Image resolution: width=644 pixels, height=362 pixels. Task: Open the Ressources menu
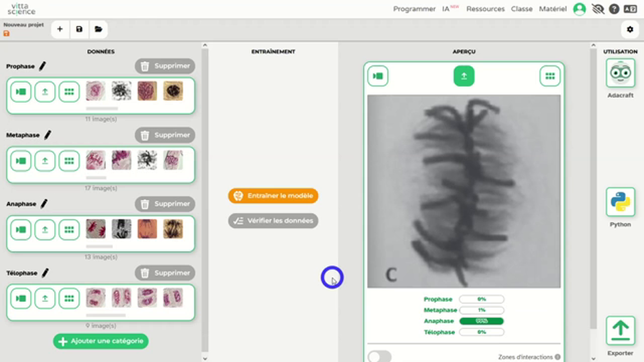pyautogui.click(x=485, y=9)
